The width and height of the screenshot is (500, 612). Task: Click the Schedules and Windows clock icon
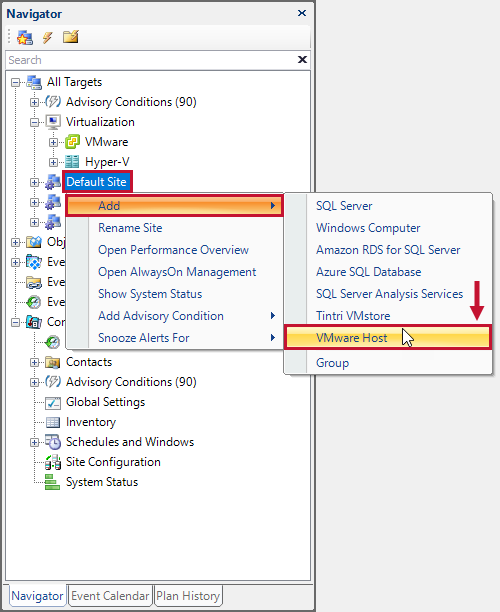[x=53, y=442]
